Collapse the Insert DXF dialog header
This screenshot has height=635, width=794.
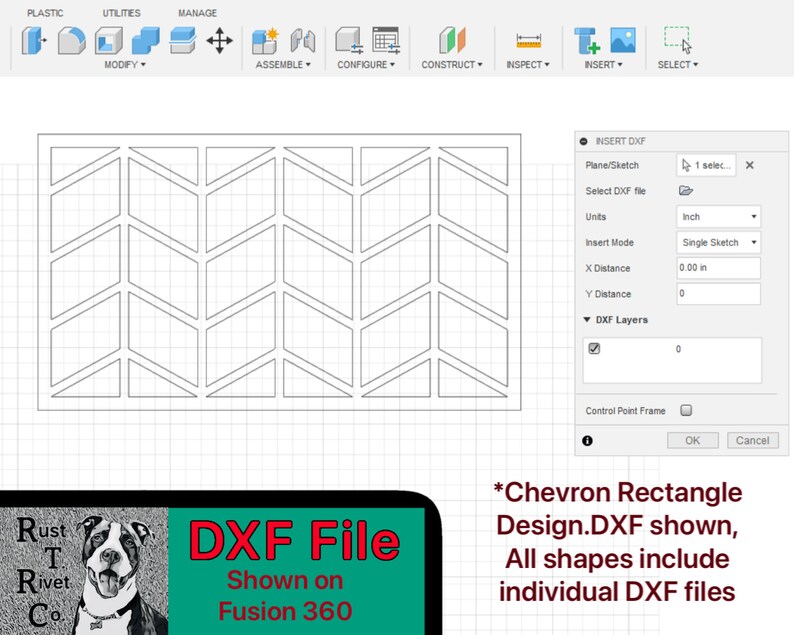pos(583,141)
